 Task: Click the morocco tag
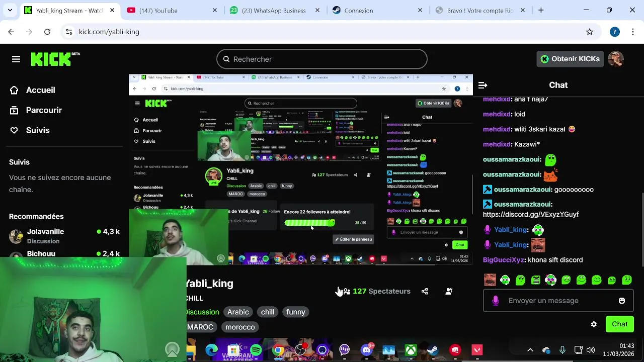240,327
